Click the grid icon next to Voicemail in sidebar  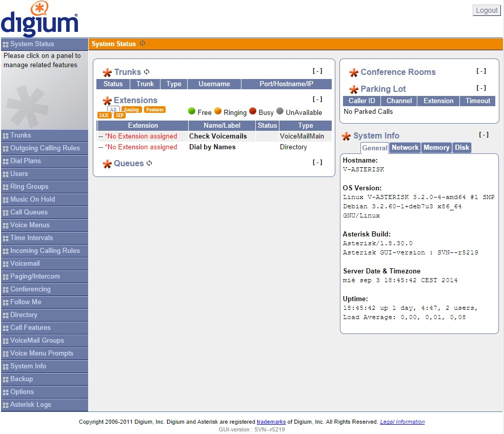click(x=6, y=264)
